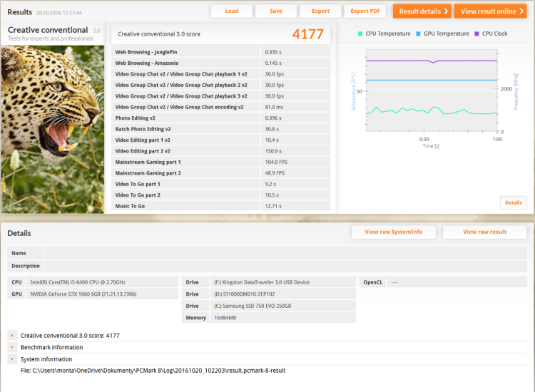Click the score value 4177
535x392 pixels.
tap(307, 34)
